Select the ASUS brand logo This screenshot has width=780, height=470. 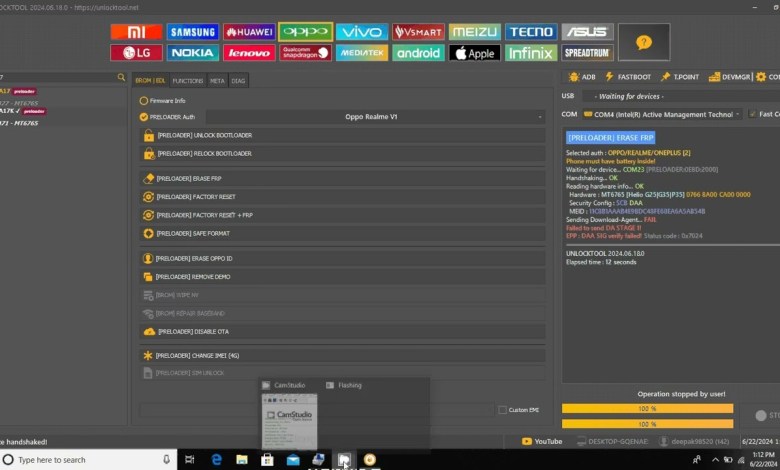pos(587,32)
